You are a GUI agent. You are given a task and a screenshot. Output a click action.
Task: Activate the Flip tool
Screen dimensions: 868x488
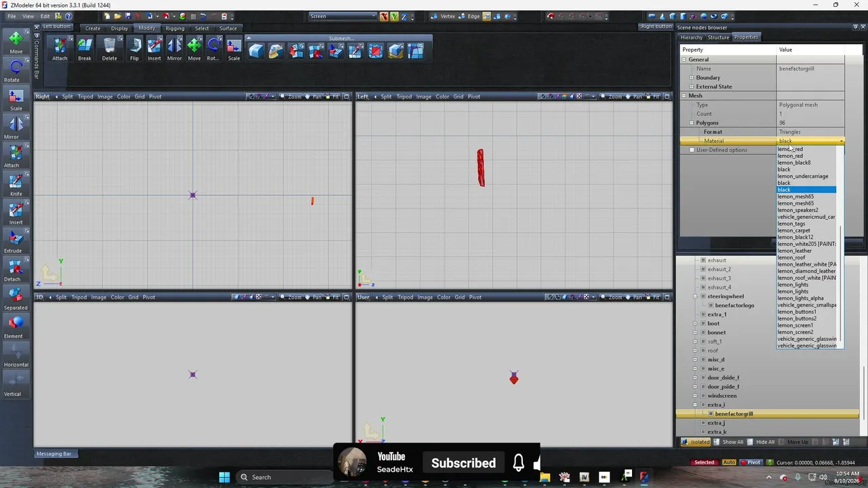[x=134, y=49]
